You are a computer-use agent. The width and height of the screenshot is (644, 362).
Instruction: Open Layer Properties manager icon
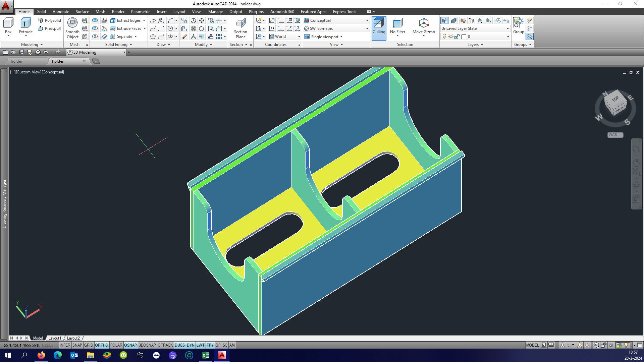point(444,20)
